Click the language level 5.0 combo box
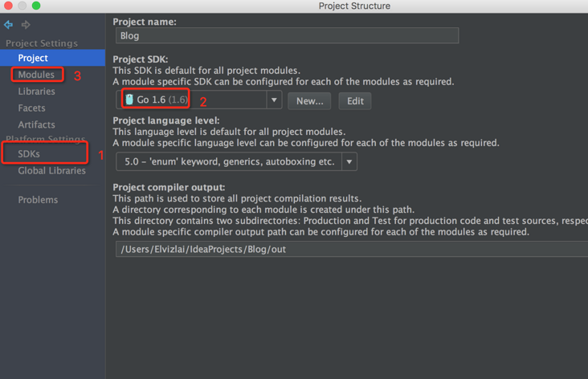The height and width of the screenshot is (379, 588). pos(229,161)
